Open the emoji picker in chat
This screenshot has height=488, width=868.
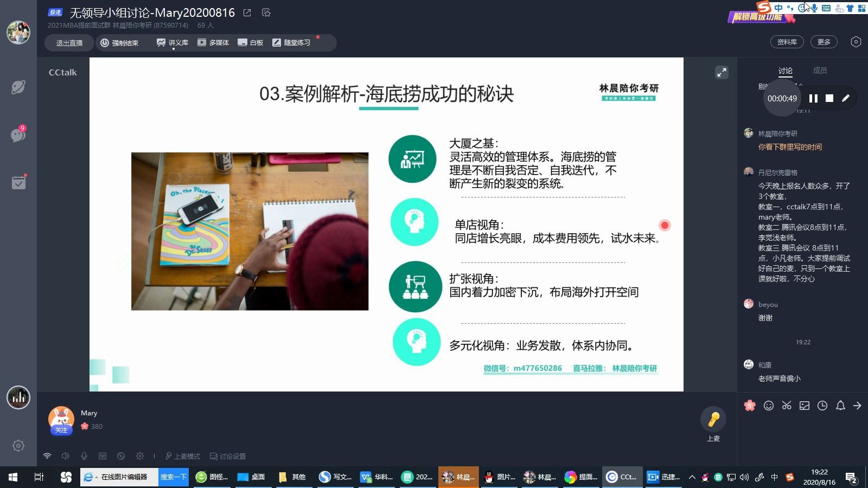768,405
